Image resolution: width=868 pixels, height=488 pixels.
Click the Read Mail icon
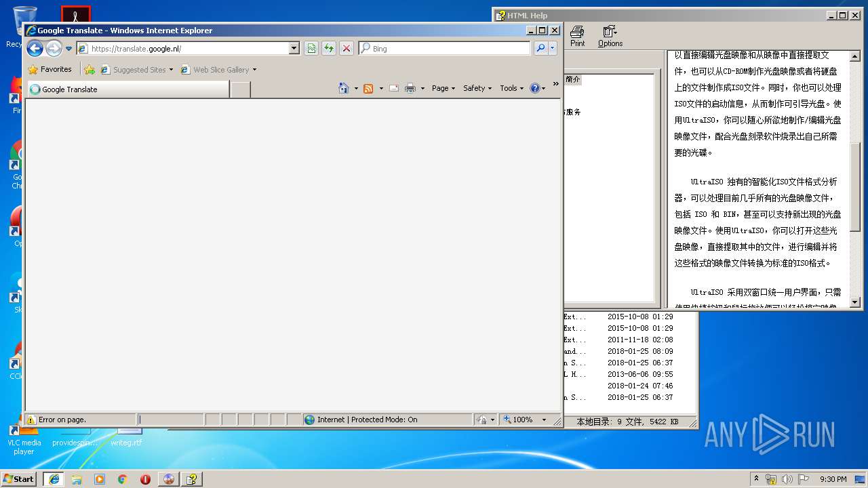point(393,88)
